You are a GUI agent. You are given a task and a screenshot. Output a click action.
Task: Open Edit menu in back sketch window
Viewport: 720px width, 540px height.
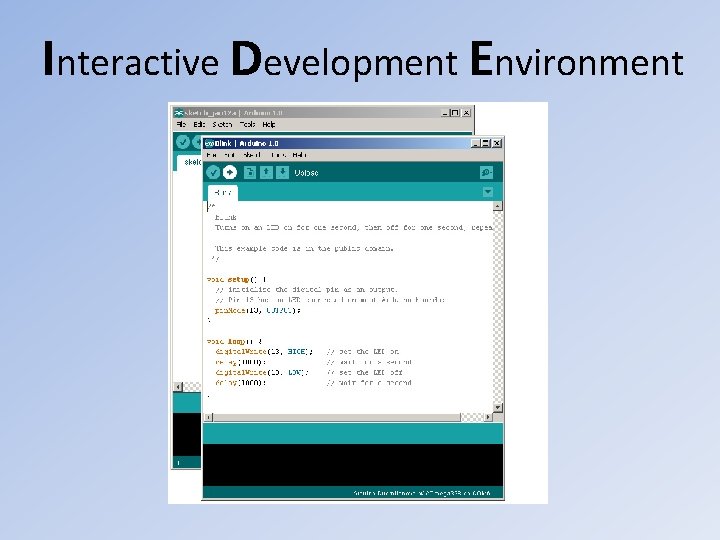(x=199, y=124)
